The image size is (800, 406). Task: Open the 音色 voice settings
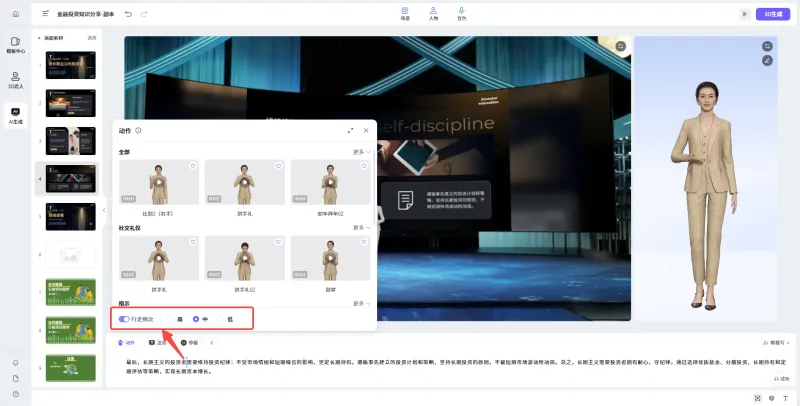(x=461, y=14)
